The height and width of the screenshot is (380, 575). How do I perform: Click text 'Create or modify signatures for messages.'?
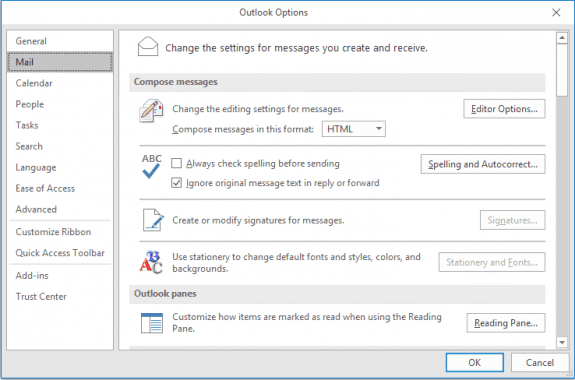[x=258, y=220]
